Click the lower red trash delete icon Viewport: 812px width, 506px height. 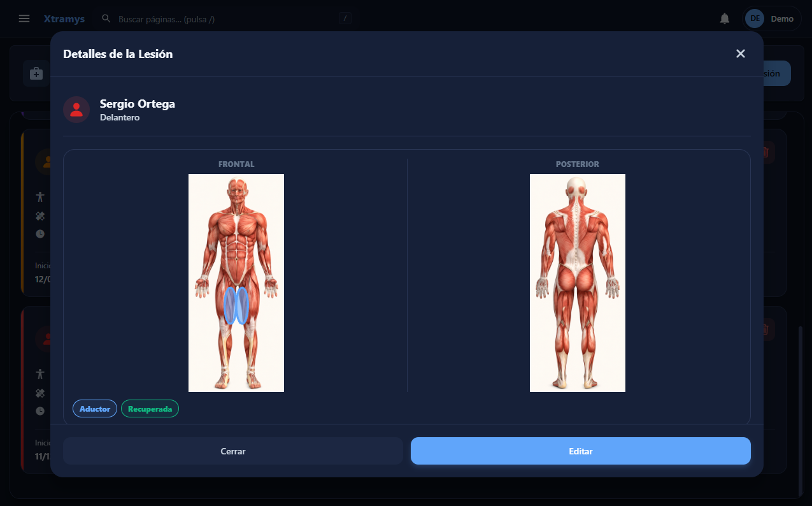766,329
